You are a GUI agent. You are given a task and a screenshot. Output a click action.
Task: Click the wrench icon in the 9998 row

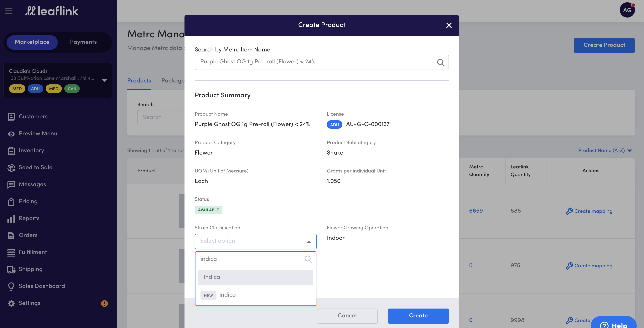click(x=569, y=320)
